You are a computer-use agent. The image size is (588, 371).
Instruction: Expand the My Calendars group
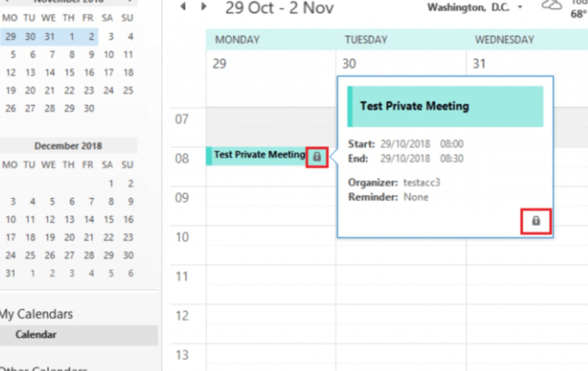37,314
